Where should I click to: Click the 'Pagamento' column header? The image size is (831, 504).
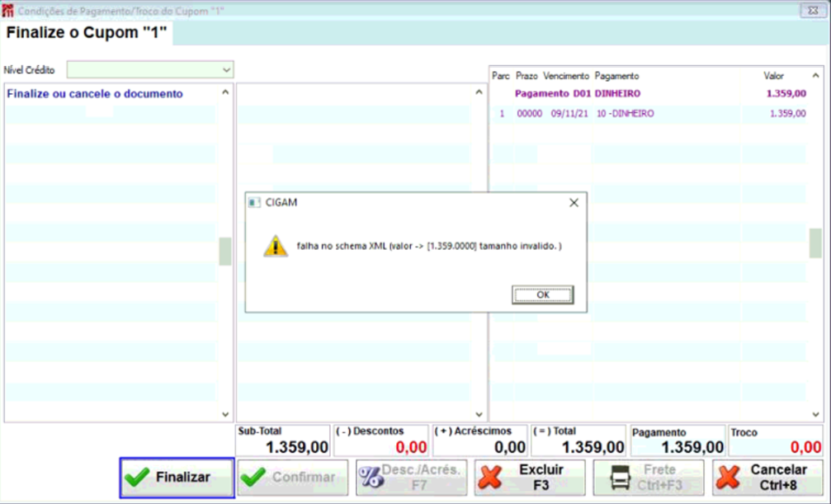pyautogui.click(x=616, y=77)
